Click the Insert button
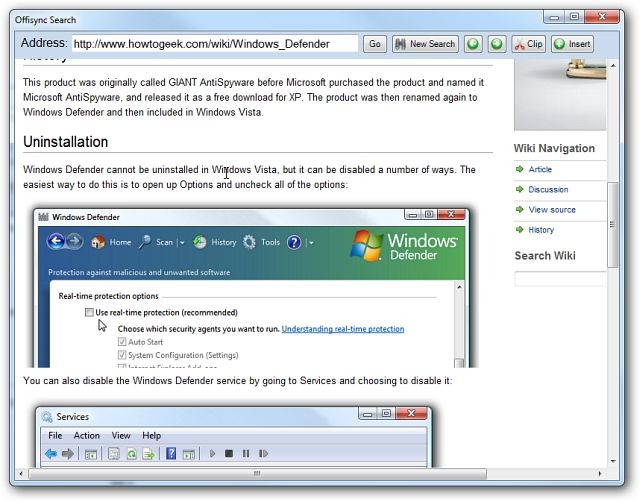The image size is (640, 501). [572, 44]
